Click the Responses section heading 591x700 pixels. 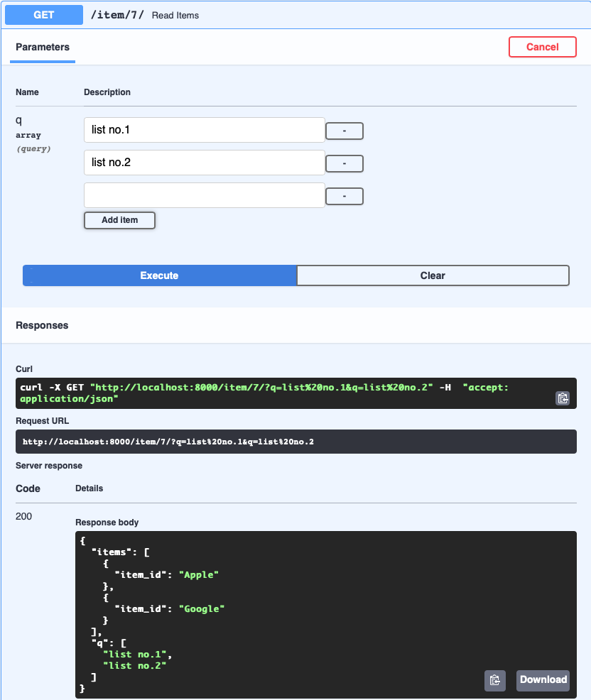coord(42,325)
